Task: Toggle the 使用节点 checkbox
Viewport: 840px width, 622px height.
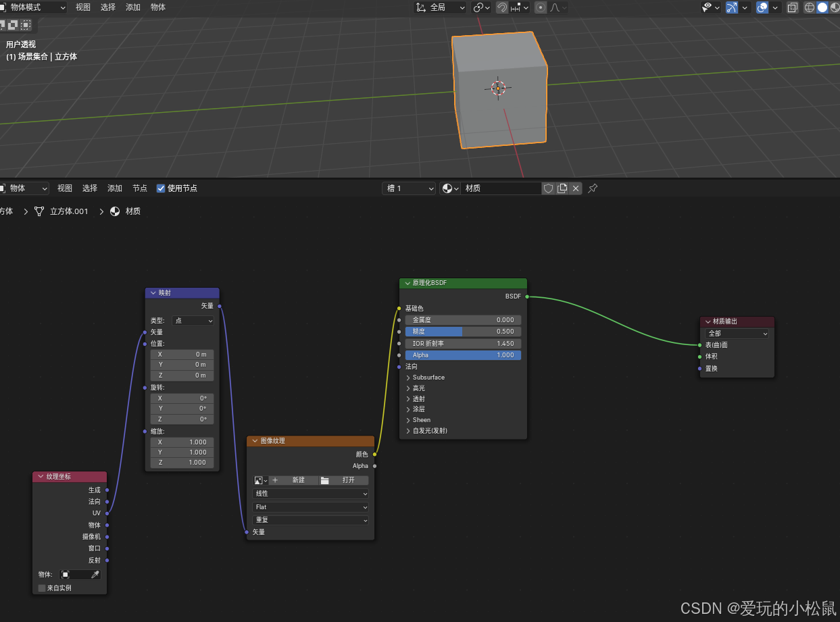Action: point(160,188)
